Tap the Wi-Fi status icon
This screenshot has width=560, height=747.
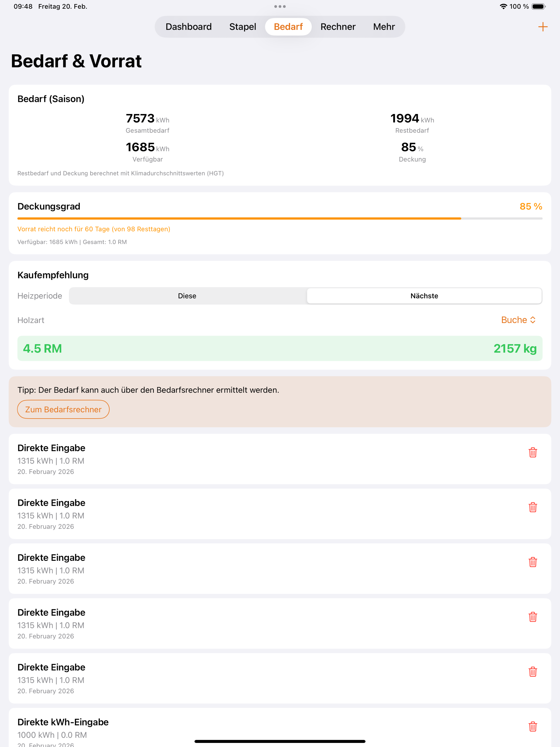(x=503, y=6)
